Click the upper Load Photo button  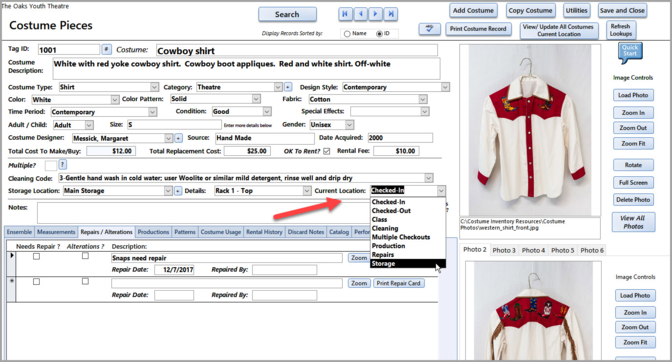(633, 95)
